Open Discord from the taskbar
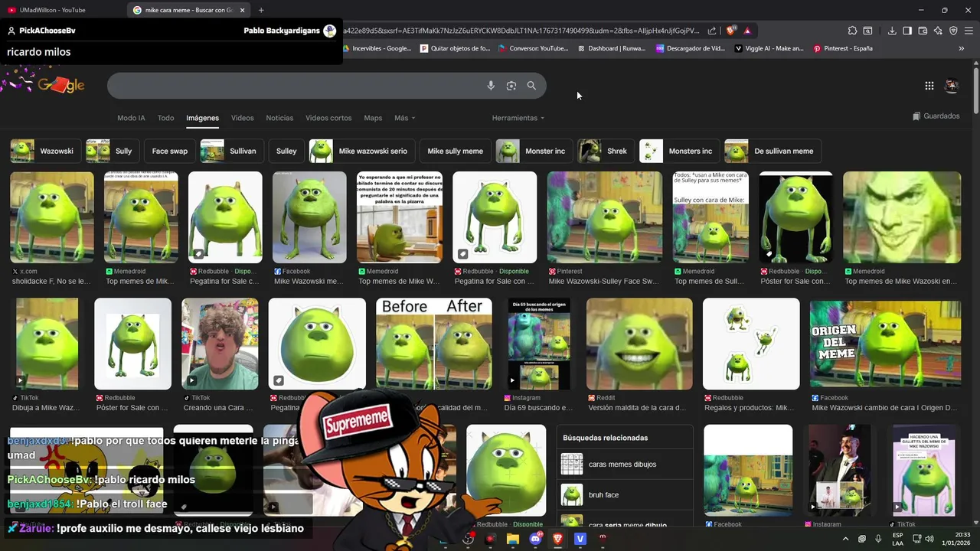 (x=535, y=539)
